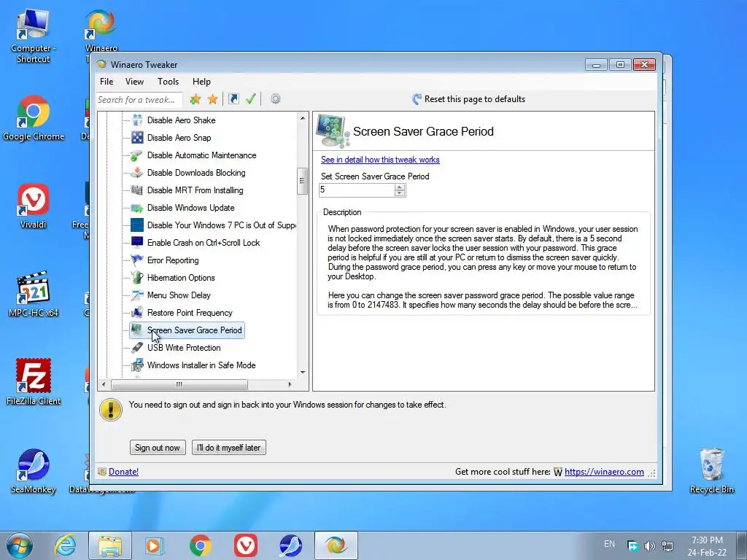Open Internet Explorer from taskbar

(x=65, y=545)
